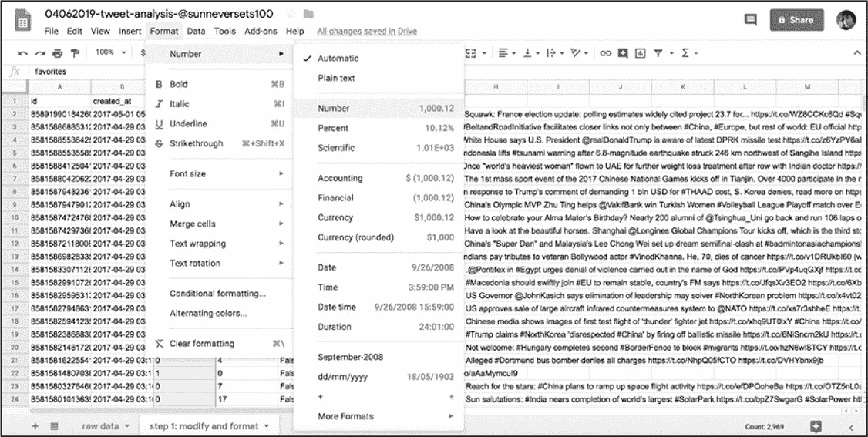This screenshot has height=437, width=868.
Task: Open the Data menu
Action: coord(196,32)
